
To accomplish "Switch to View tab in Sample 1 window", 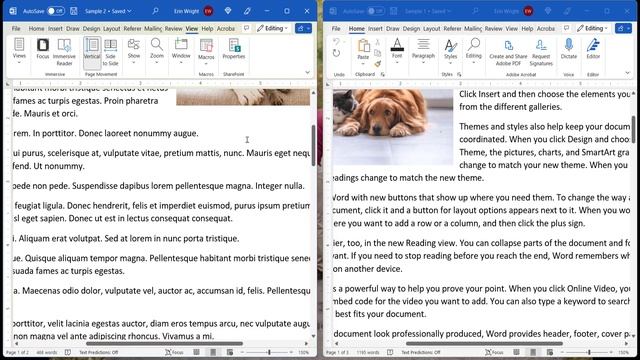I will coord(511,29).
